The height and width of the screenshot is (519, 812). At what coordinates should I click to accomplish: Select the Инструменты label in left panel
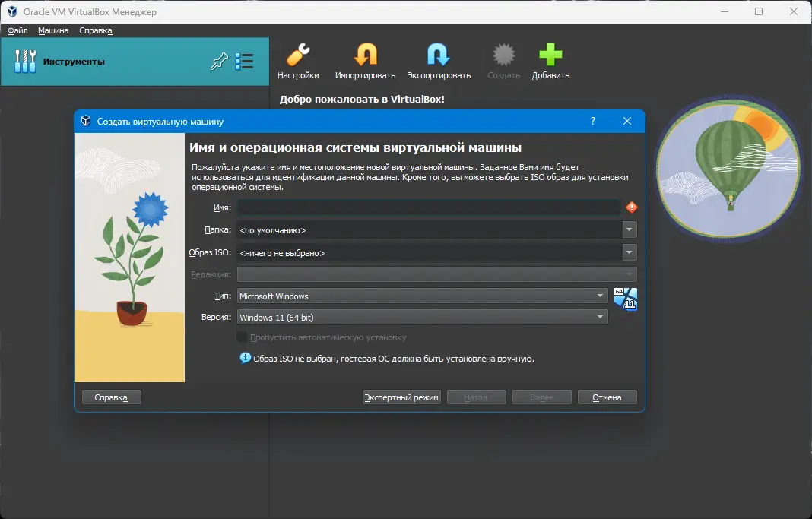click(74, 62)
